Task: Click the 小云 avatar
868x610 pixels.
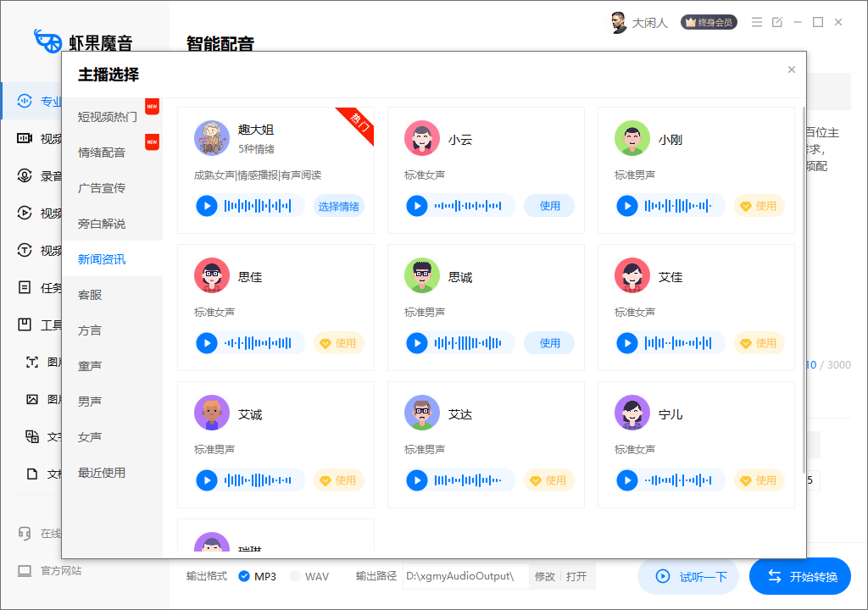Action: click(x=422, y=138)
